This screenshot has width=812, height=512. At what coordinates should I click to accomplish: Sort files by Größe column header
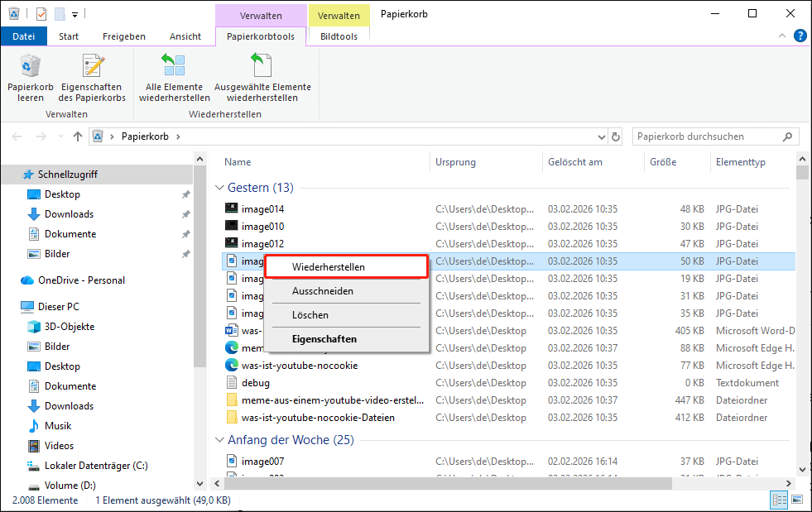663,162
